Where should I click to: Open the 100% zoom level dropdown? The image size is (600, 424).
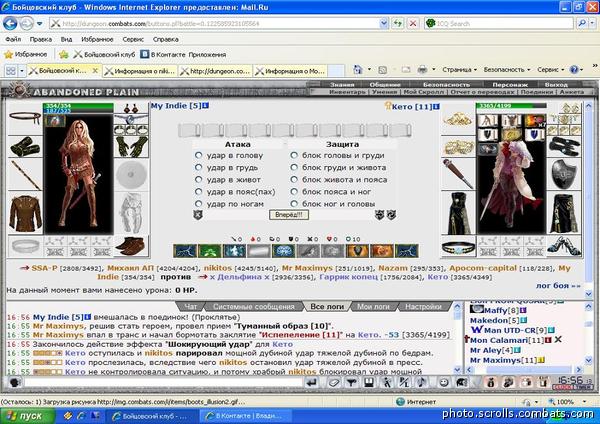[585, 402]
